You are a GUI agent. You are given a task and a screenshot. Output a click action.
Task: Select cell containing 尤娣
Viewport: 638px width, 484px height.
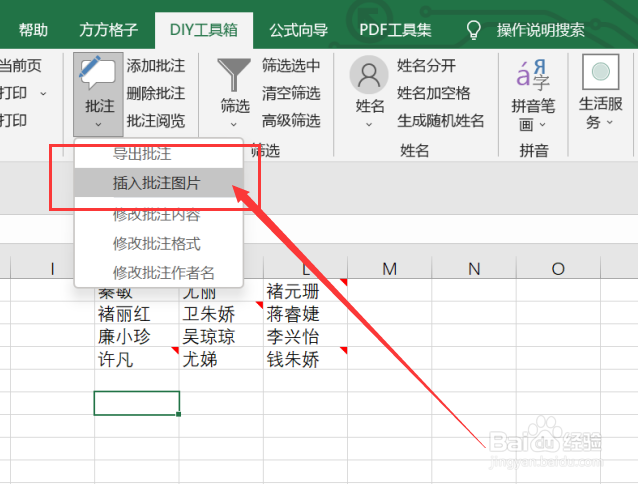pyautogui.click(x=221, y=359)
